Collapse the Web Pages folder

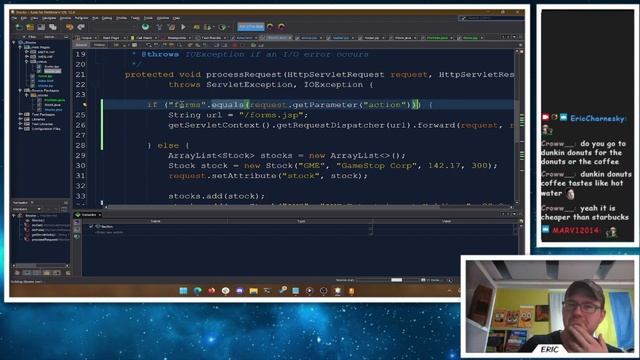21,47
